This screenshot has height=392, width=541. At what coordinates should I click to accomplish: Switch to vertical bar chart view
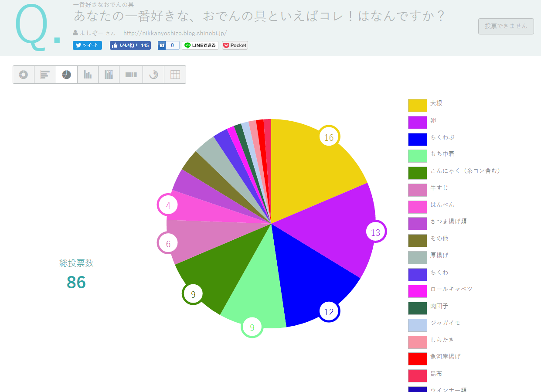tap(88, 75)
